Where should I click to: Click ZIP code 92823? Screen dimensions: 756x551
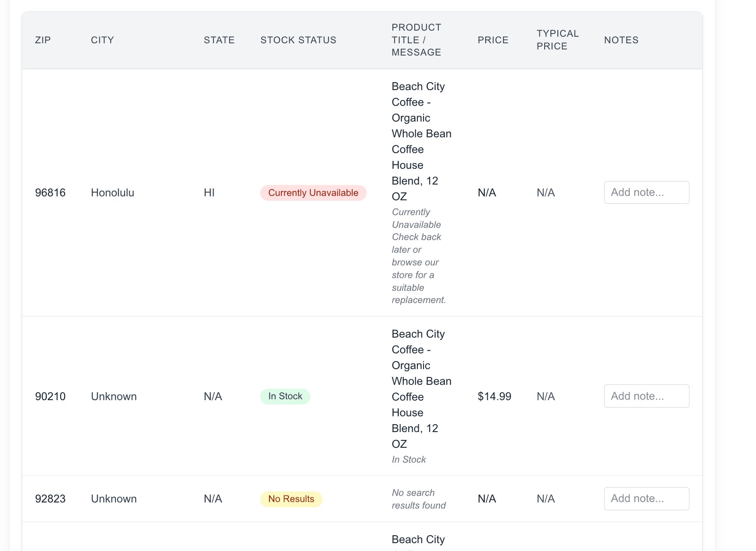coord(50,499)
